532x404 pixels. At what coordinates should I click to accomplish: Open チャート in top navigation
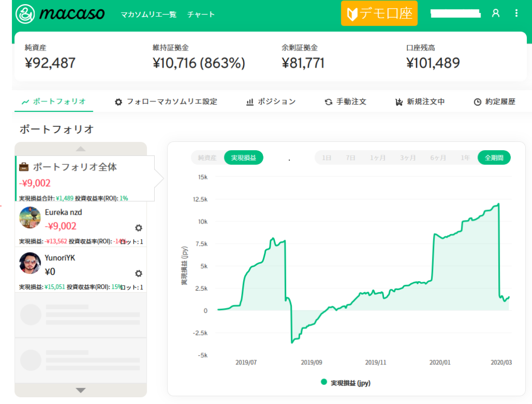201,15
